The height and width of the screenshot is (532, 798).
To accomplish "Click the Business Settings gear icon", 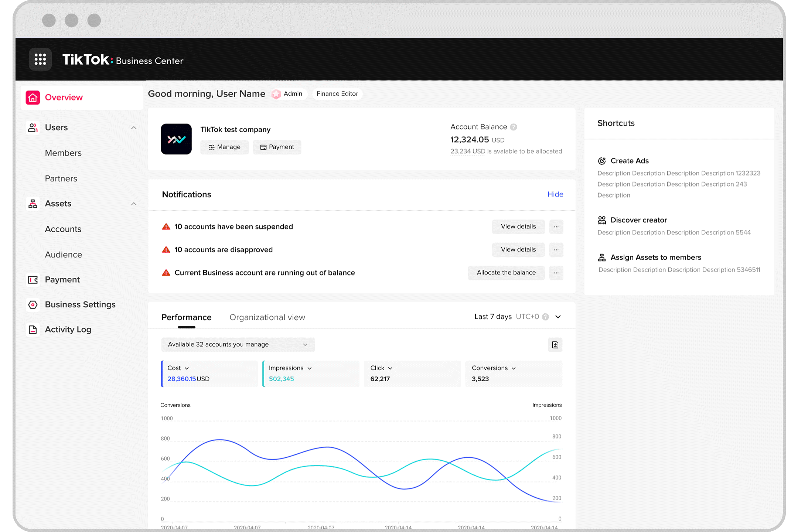I will coord(33,304).
